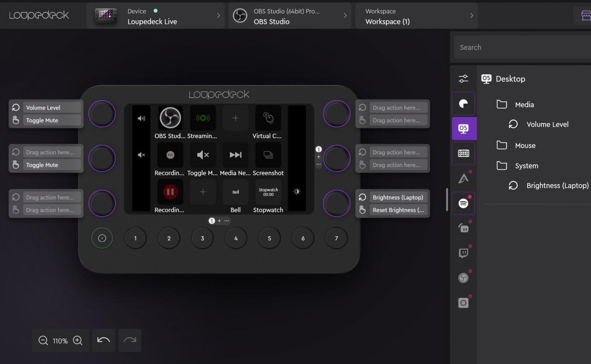Viewport: 591px width, 364px height.
Task: Click the Toggle Mute assignment beside the second dial
Action: pyautogui.click(x=51, y=165)
